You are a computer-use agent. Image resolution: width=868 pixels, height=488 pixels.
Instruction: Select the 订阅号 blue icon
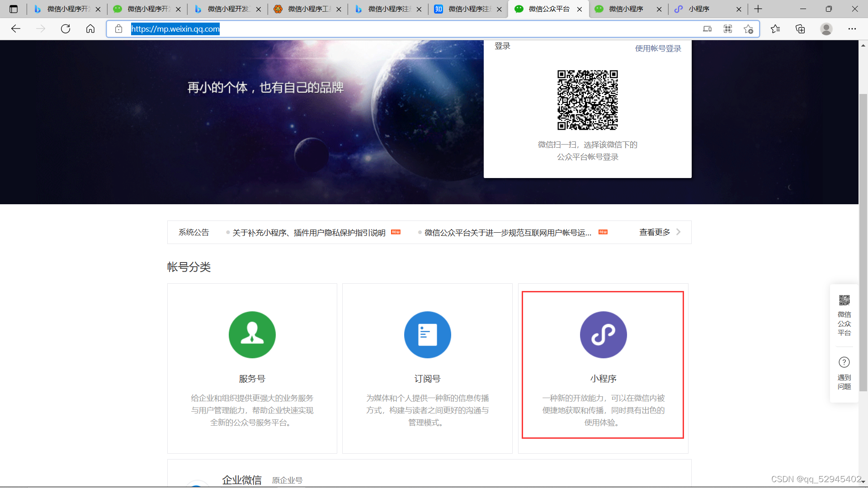click(x=428, y=335)
